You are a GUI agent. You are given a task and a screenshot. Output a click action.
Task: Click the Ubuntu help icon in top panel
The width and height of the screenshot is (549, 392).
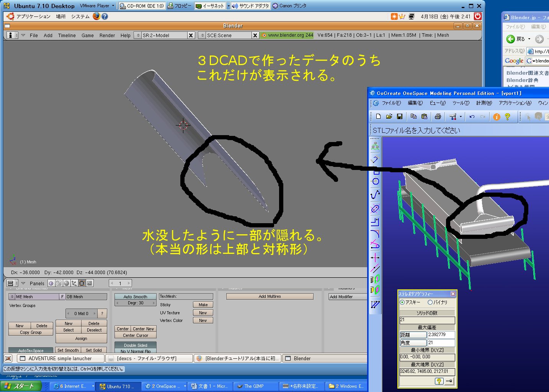(105, 16)
